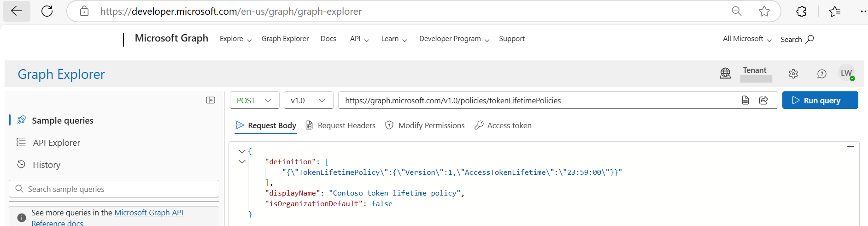
Task: Go to Graph Explorer nav link
Action: point(285,39)
